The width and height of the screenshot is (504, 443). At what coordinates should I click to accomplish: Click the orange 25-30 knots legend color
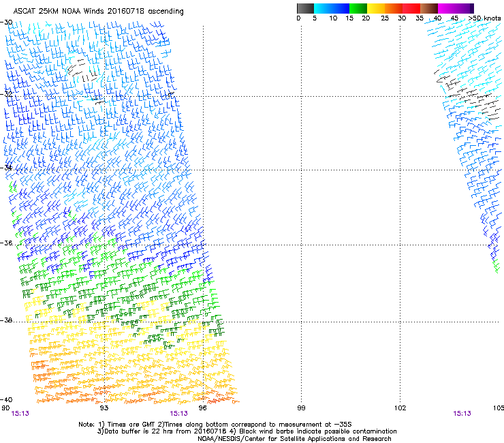[x=394, y=8]
